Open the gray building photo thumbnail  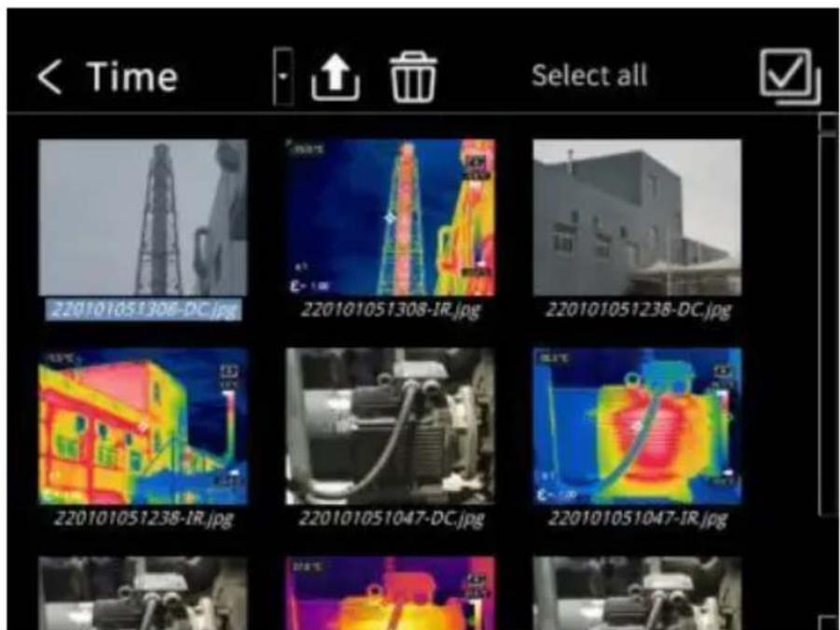click(638, 217)
